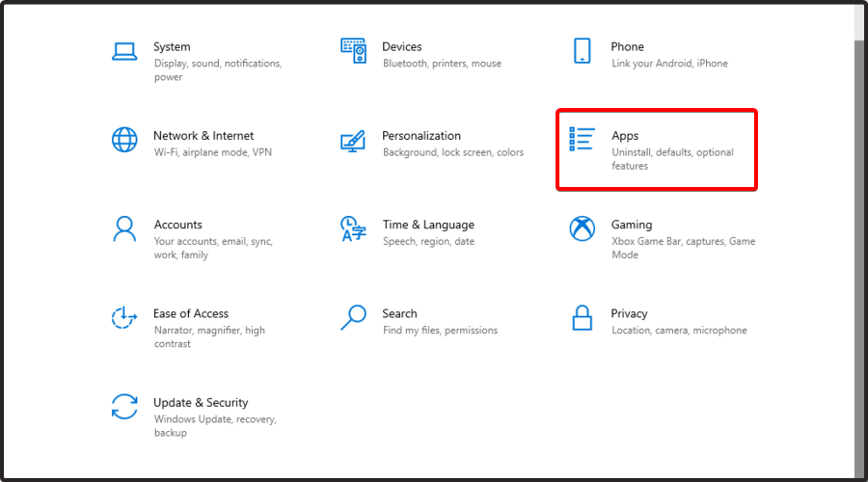The height and width of the screenshot is (482, 868).
Task: Open the Devices keyboard-speaker icon
Action: point(353,50)
